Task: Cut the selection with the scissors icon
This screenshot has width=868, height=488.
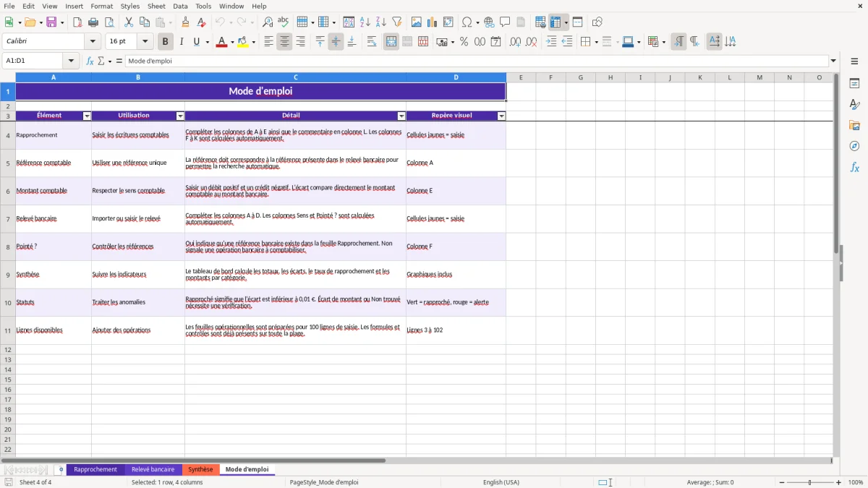Action: click(129, 22)
